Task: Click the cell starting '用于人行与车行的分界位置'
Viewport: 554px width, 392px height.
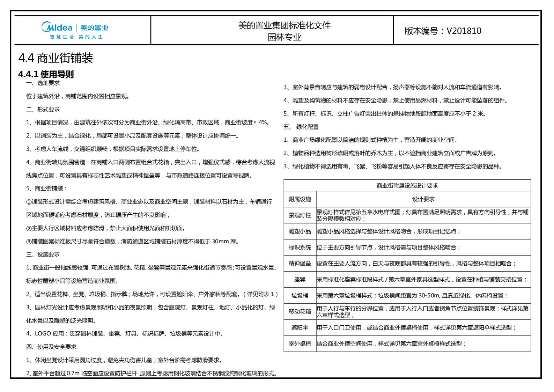Action: click(423, 312)
